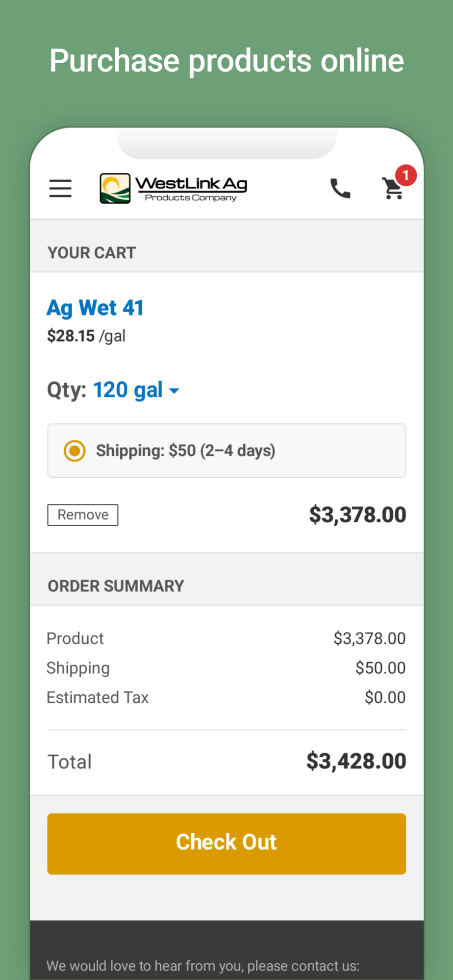Click the item subtotal next to Remove
Viewport: 453px width, 980px height.
click(357, 515)
